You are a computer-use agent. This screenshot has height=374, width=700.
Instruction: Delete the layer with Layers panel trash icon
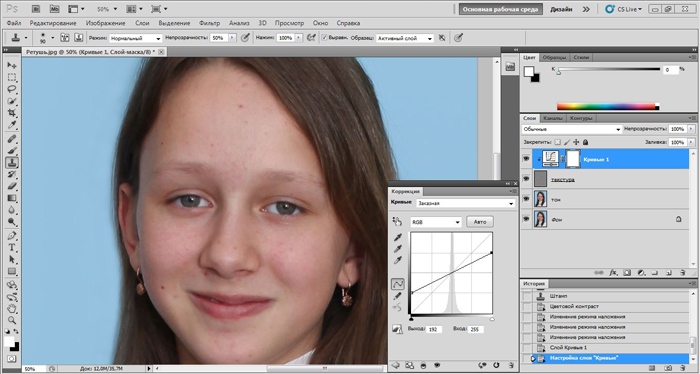tap(682, 272)
